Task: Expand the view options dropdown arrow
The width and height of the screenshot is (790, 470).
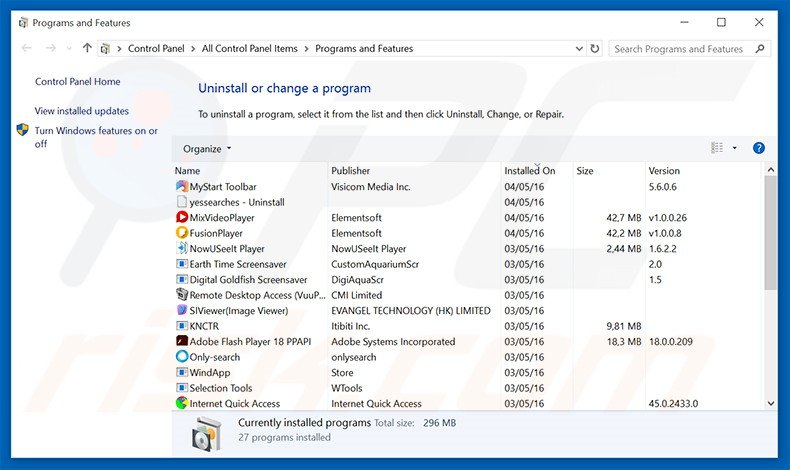Action: [x=735, y=148]
